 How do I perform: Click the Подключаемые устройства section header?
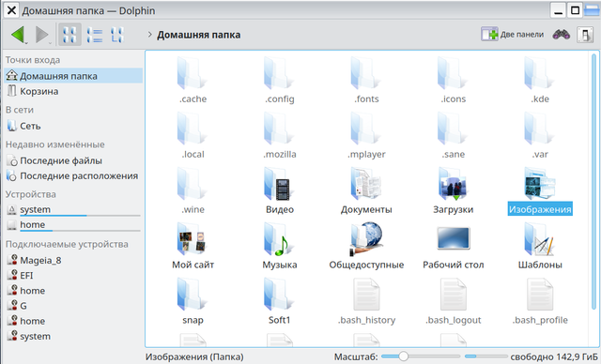67,244
